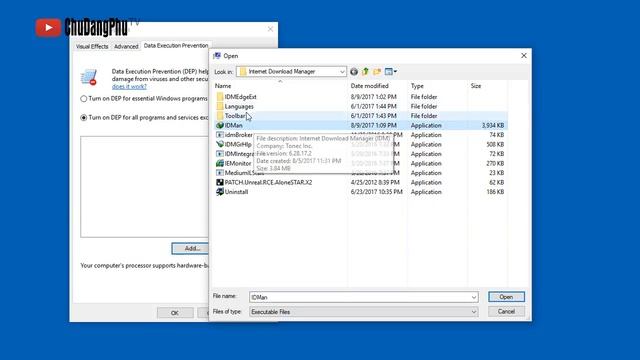The height and width of the screenshot is (360, 640).
Task: Select Turn on DEP for all programs option
Action: coord(84,118)
